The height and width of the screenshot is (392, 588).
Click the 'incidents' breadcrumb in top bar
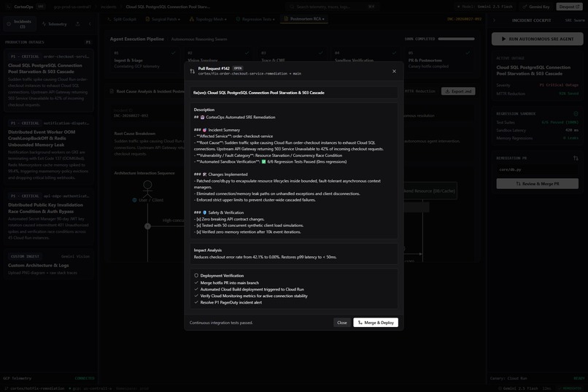click(108, 7)
